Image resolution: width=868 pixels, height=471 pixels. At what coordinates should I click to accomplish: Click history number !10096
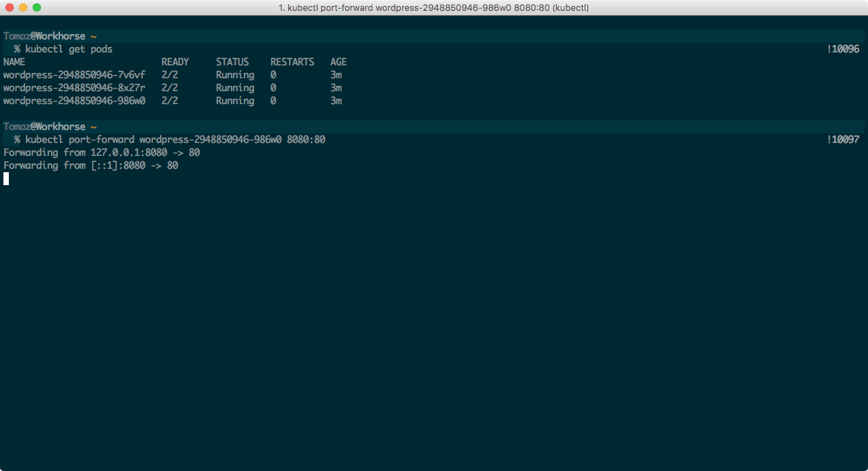(843, 49)
